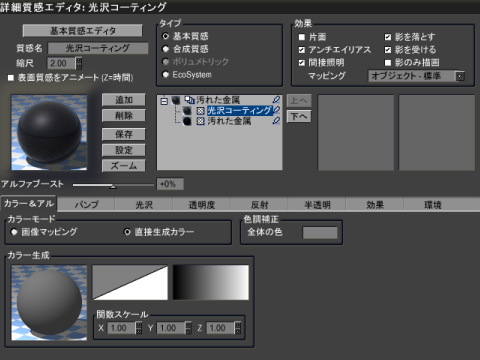Viewport: 480px width, 360px height.
Task: Click the アルファブースト slider handle
Action: click(x=113, y=186)
